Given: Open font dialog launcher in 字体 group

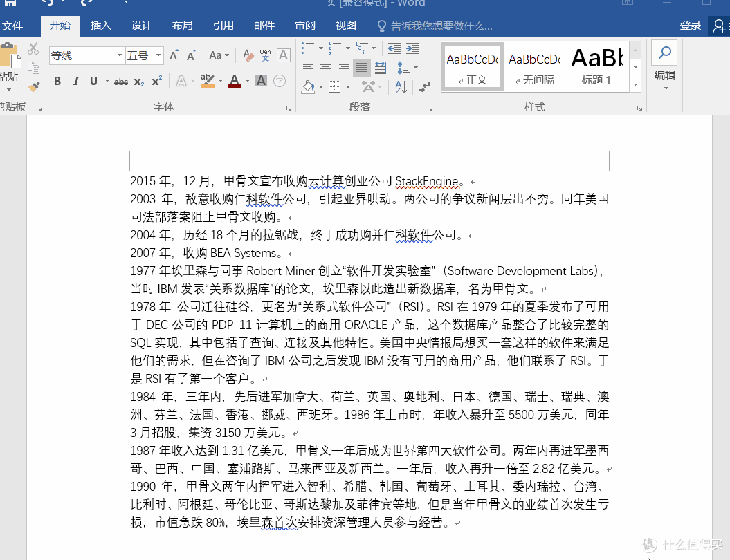Looking at the screenshot, I should (x=289, y=108).
